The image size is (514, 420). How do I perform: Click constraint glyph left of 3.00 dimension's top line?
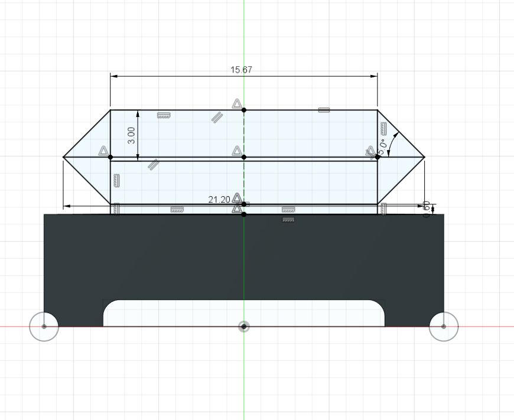pos(164,115)
